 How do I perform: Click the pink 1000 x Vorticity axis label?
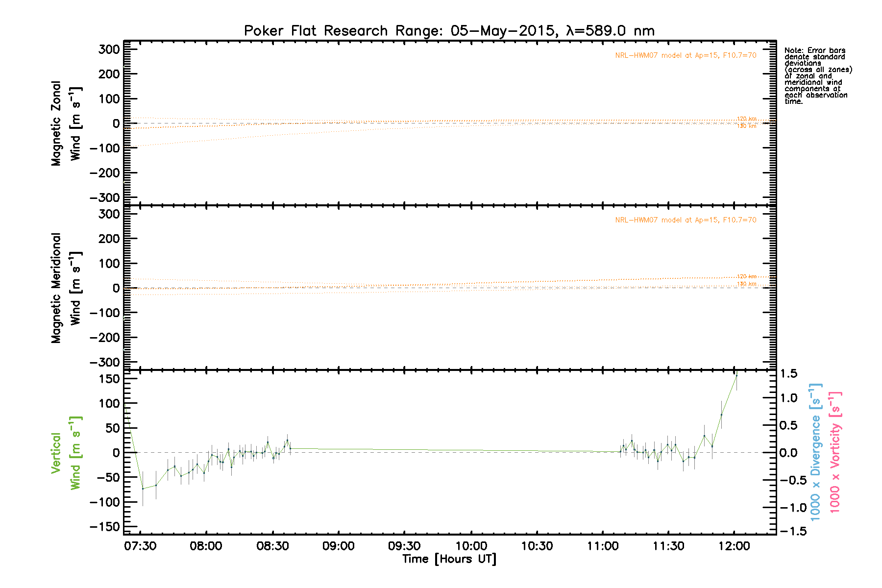(x=835, y=452)
